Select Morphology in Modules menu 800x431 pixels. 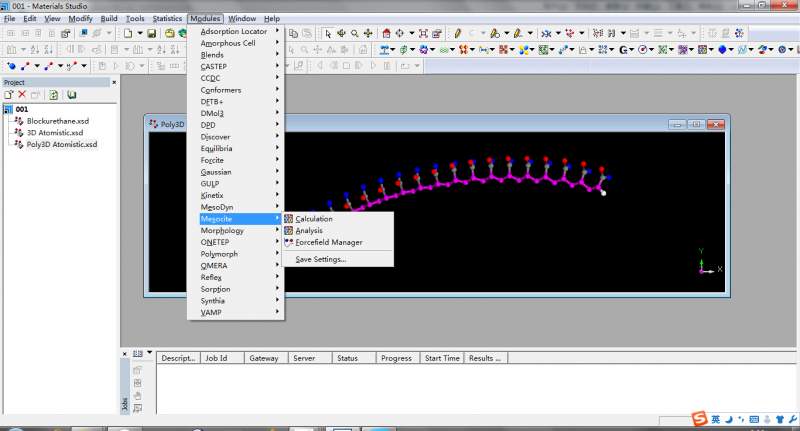pyautogui.click(x=235, y=231)
